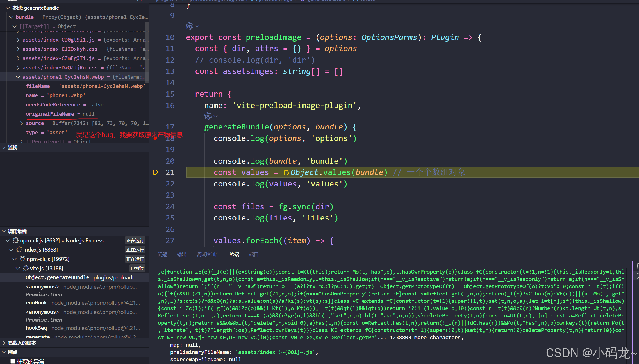Image resolution: width=639 pixels, height=364 pixels.
Task: Click the bug icon next to vite.js [13188]
Action: tap(26, 268)
